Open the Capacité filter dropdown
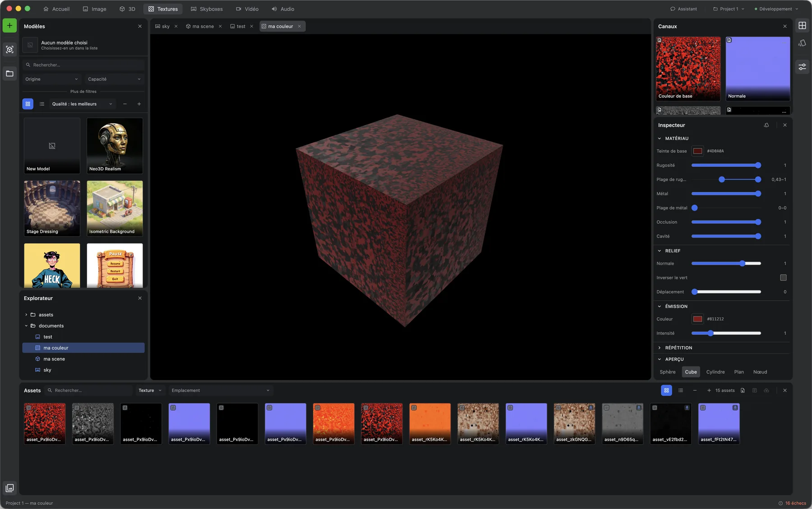The image size is (812, 509). [114, 79]
